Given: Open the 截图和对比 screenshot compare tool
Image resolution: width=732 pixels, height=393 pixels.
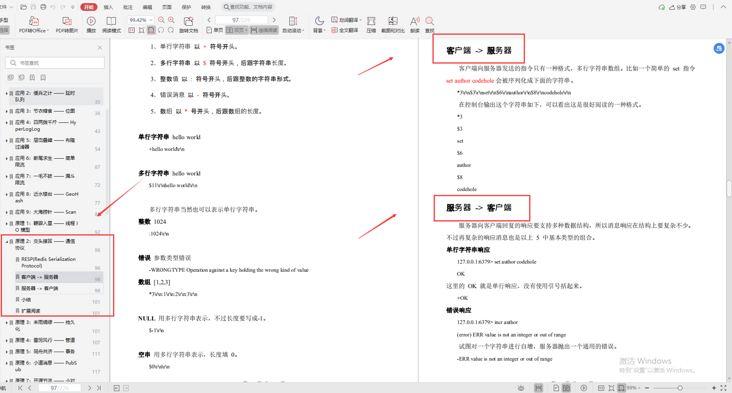Looking at the screenshot, I should [393, 25].
